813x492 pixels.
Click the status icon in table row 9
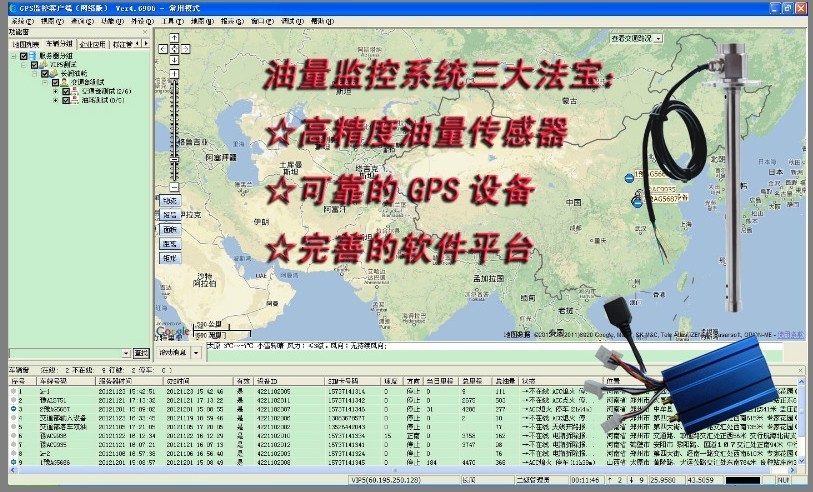(13, 462)
